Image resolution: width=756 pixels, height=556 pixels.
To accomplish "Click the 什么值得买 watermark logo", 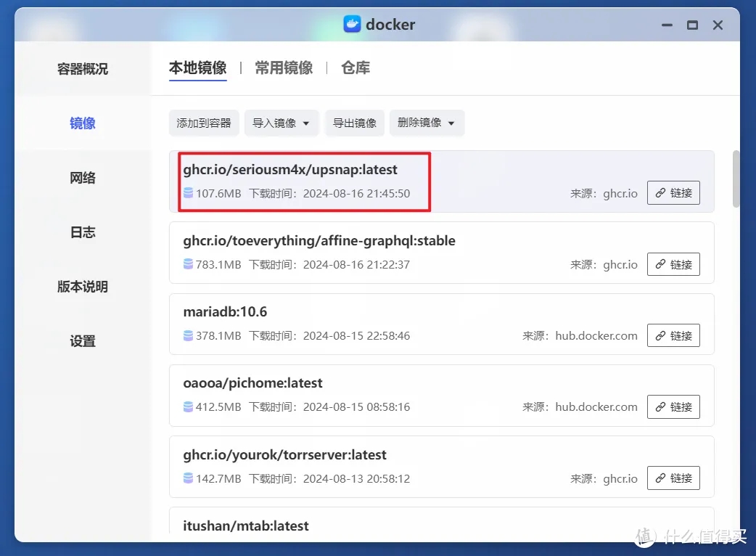I will click(644, 537).
